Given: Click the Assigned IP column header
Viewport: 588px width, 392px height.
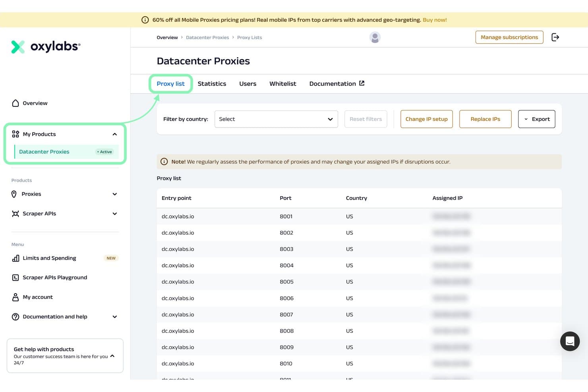Looking at the screenshot, I should [x=447, y=198].
